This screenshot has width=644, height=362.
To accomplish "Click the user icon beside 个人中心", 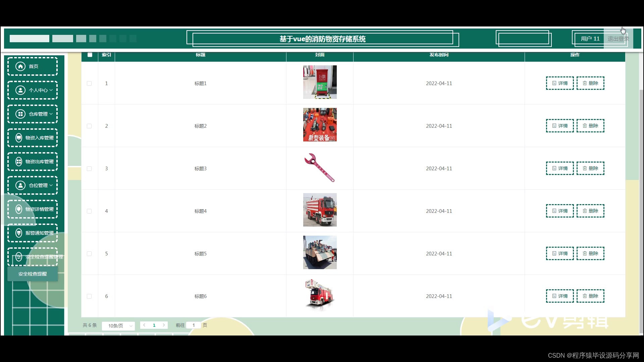I will point(20,90).
